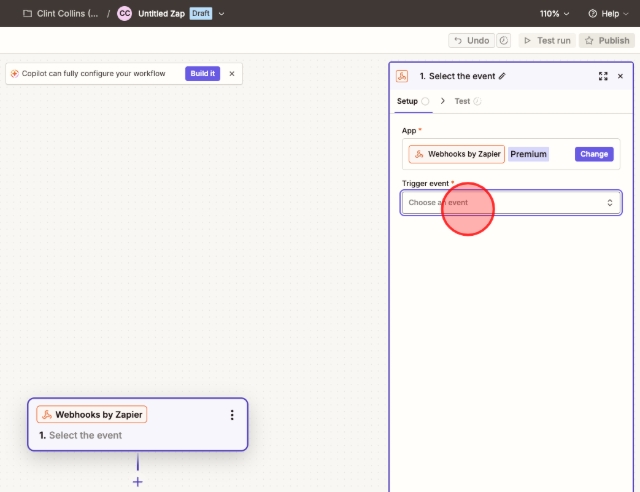The width and height of the screenshot is (640, 492).
Task: Select the Webhooks by Zapier step card
Action: (138, 424)
